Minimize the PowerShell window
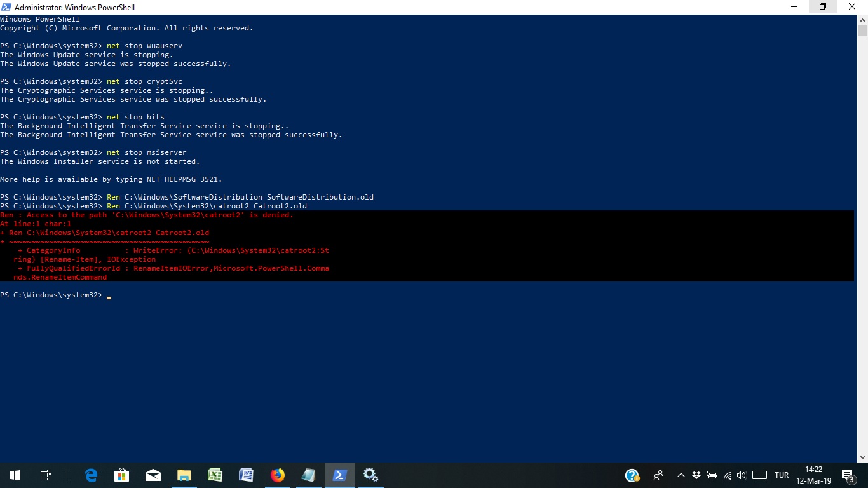 tap(794, 7)
